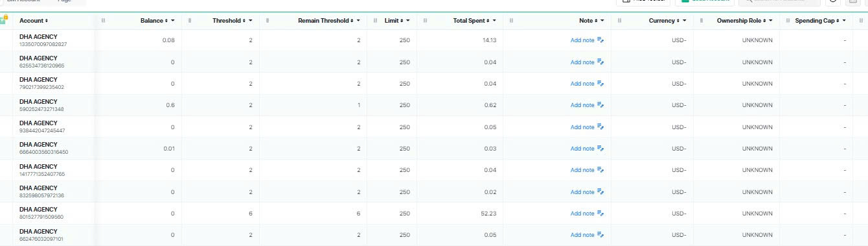
Task: Click the note pencil icon for account 590252473271348
Action: [x=600, y=105]
